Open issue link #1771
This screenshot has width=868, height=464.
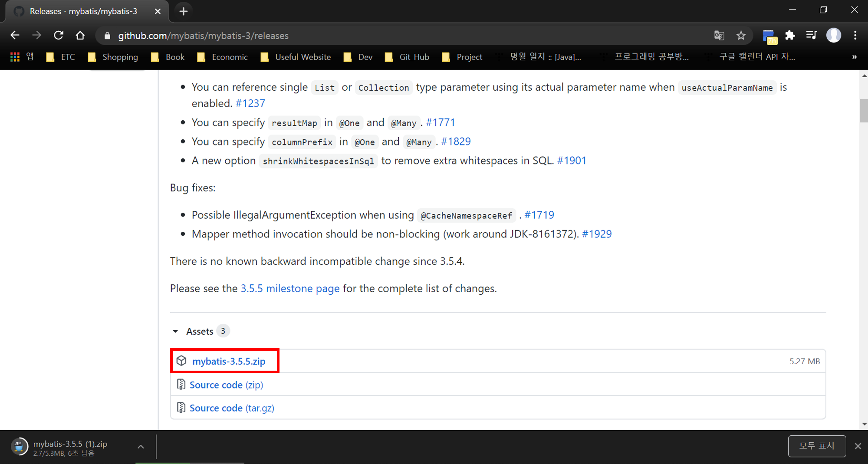(440, 122)
